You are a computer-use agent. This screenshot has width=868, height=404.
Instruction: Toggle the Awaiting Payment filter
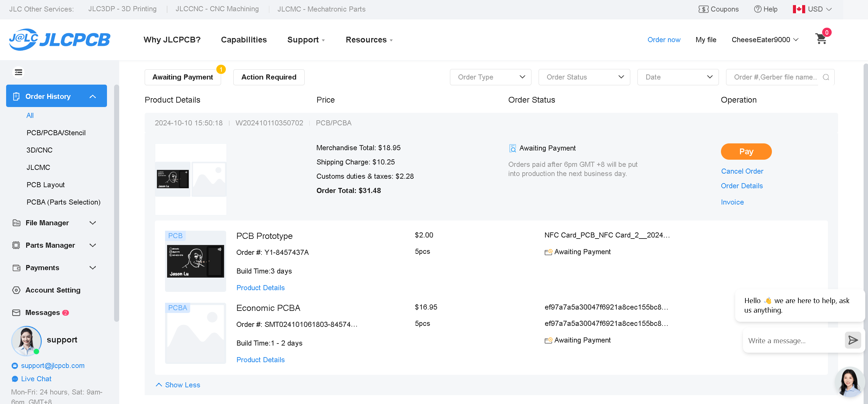[183, 77]
